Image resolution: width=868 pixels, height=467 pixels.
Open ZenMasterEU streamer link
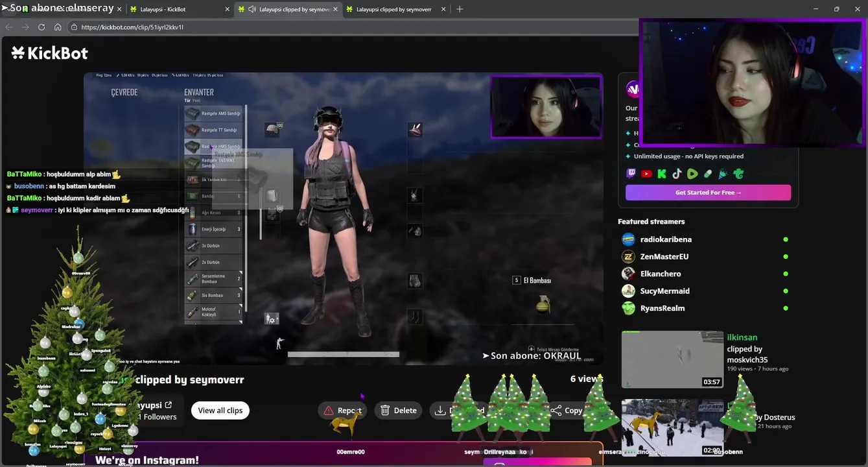[664, 257]
